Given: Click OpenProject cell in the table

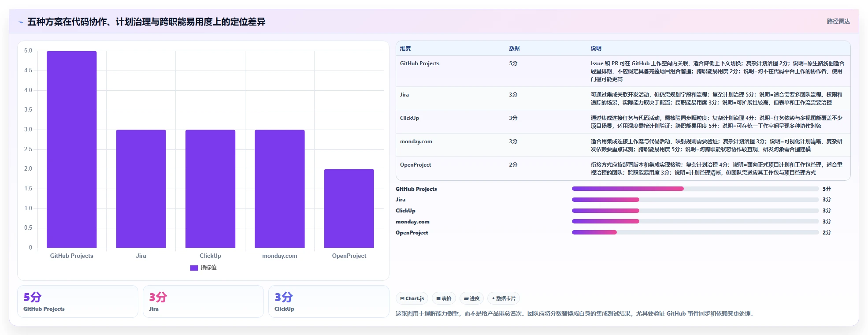Looking at the screenshot, I should (415, 165).
